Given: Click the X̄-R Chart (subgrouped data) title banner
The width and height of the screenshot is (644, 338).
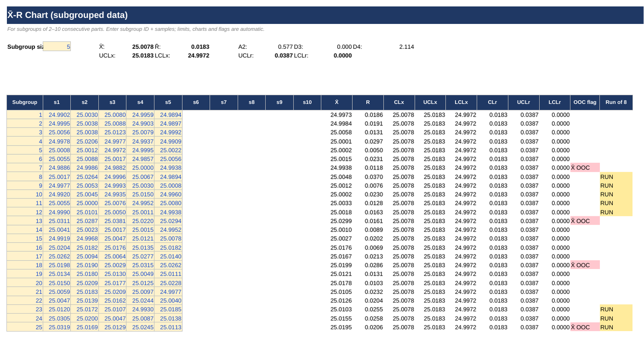Looking at the screenshot, I should click(325, 15).
